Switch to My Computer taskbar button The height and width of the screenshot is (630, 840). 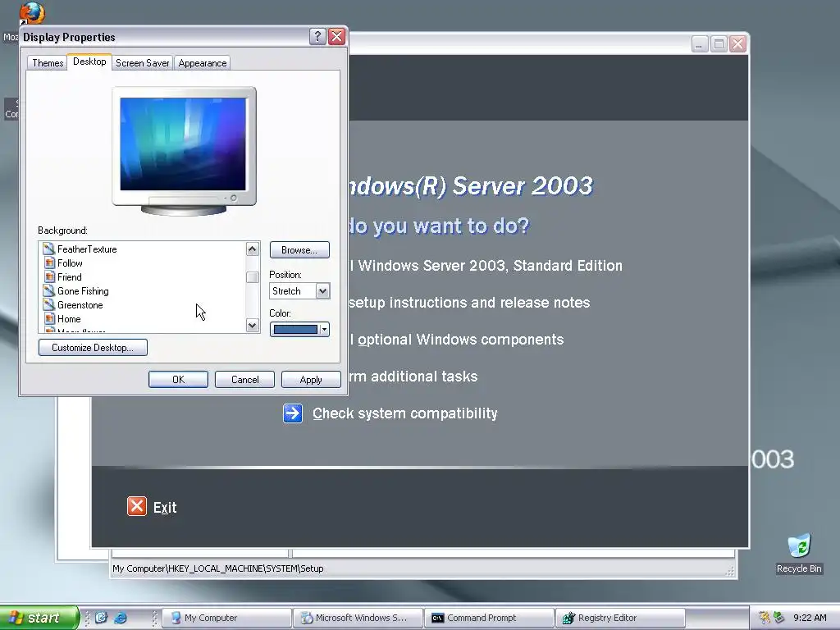coord(226,618)
